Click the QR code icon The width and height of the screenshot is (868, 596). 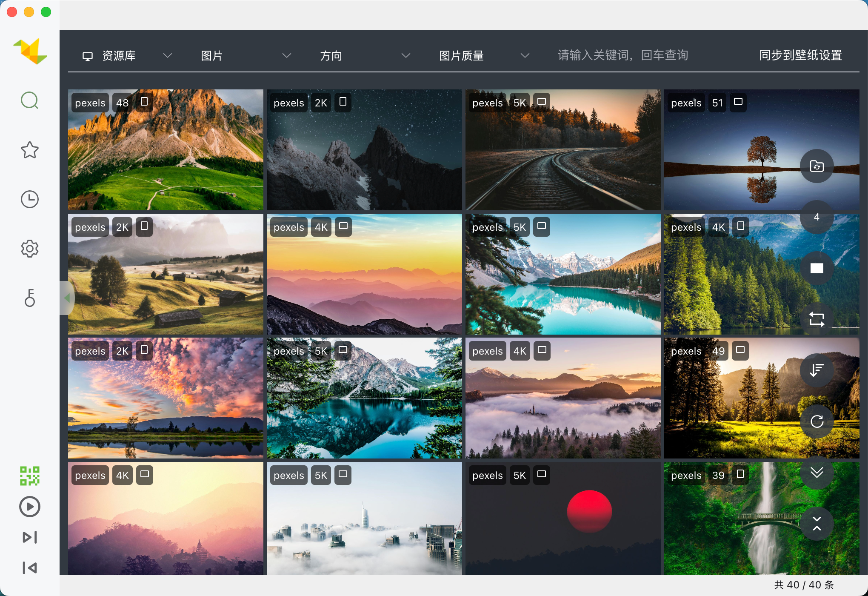pyautogui.click(x=30, y=476)
